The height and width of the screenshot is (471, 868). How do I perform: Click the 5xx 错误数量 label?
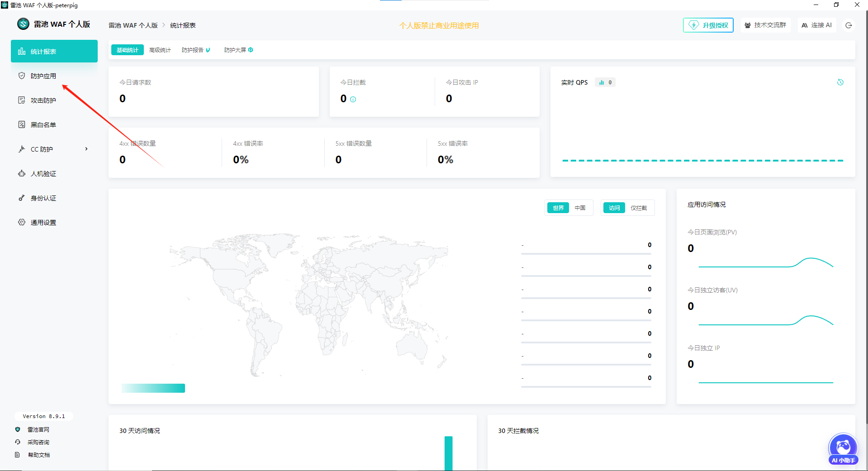pos(354,143)
